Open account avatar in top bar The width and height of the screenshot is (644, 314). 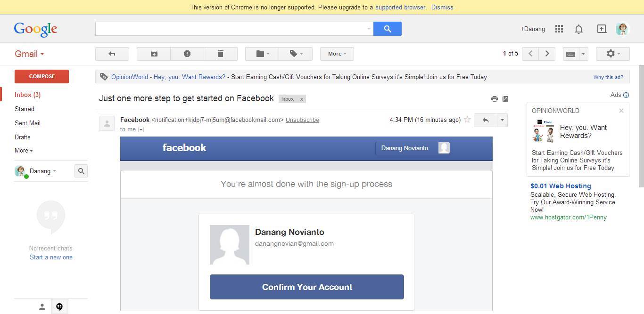623,29
